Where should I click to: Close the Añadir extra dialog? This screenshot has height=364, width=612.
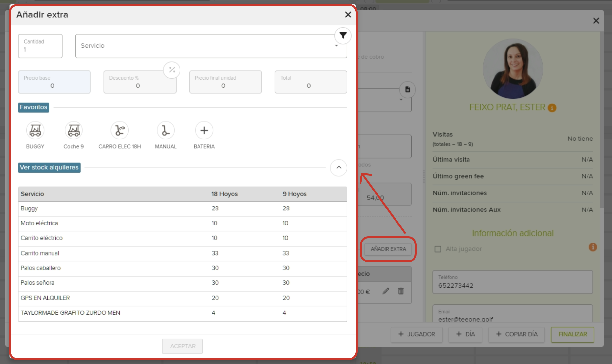[348, 15]
